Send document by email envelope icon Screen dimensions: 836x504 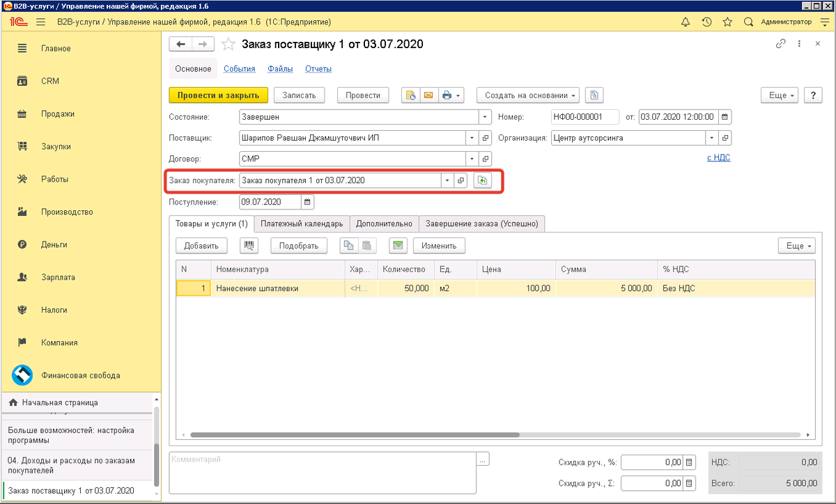[x=428, y=95]
